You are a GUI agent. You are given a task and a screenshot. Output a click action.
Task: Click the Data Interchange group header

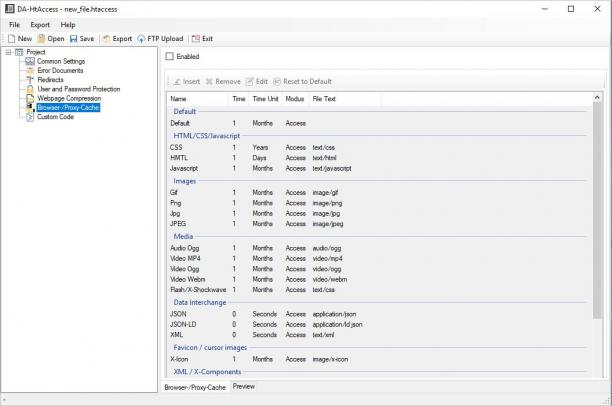200,303
